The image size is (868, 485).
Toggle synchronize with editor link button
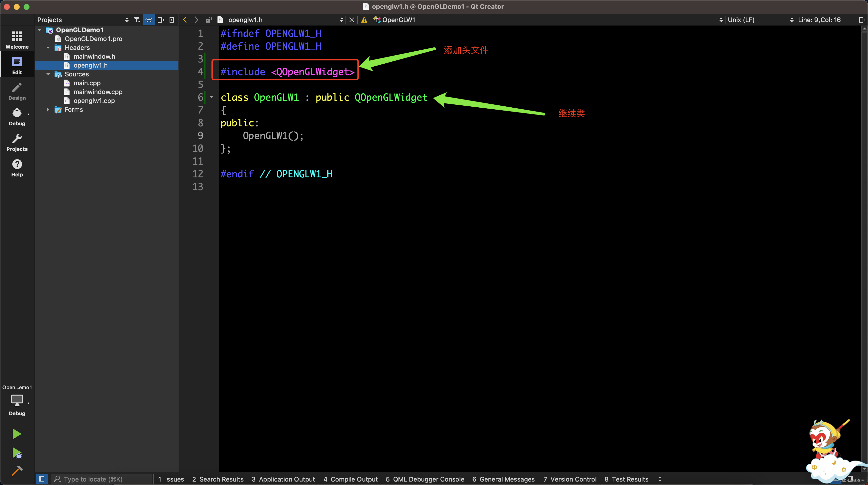coord(149,20)
